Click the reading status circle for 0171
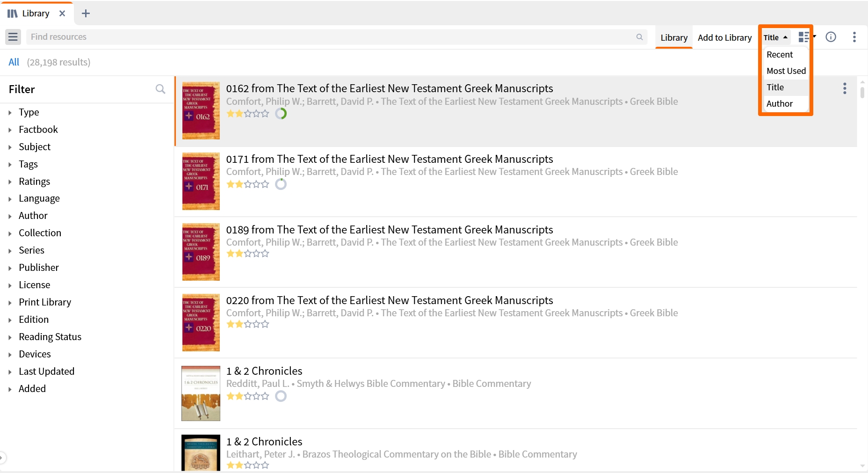 point(281,184)
